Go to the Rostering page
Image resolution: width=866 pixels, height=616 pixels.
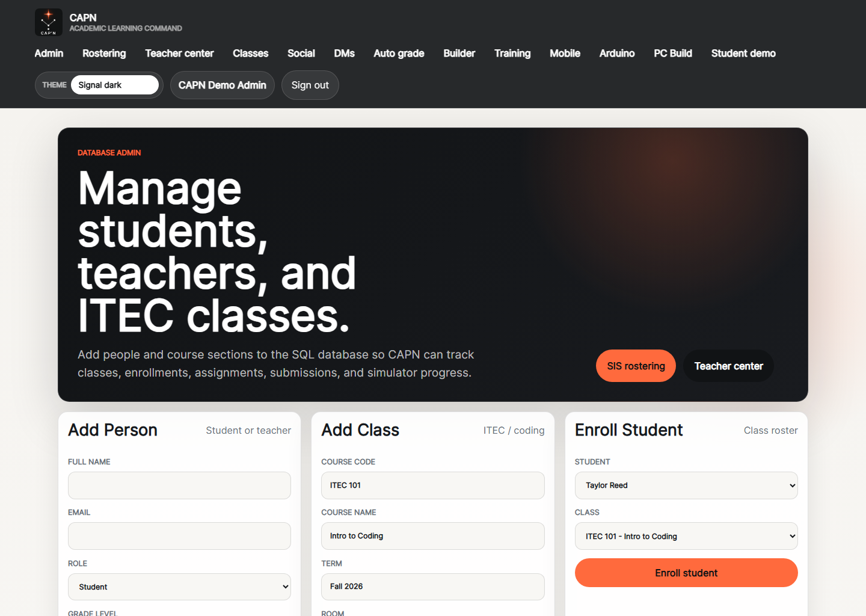[x=104, y=54]
